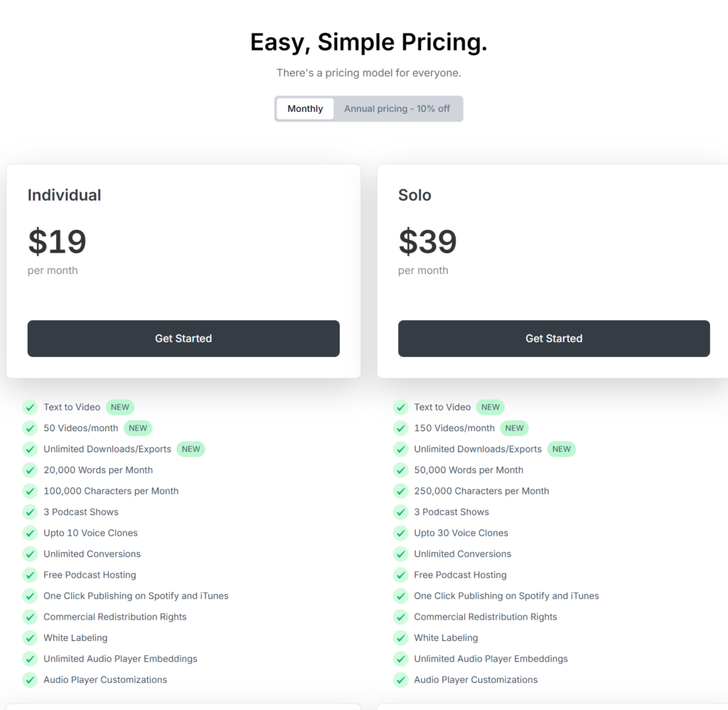Click the Individual plan title
Viewport: 728px width, 710px height.
coord(64,195)
